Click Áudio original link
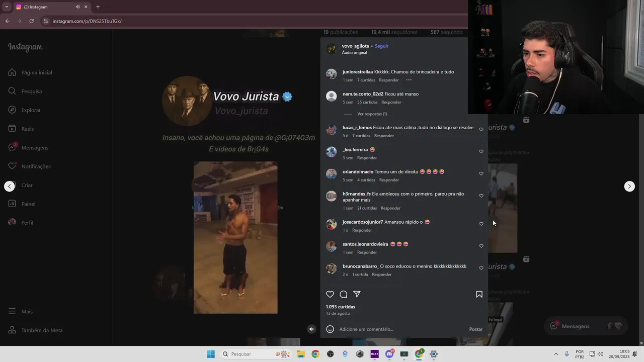This screenshot has height=362, width=644. point(354,53)
